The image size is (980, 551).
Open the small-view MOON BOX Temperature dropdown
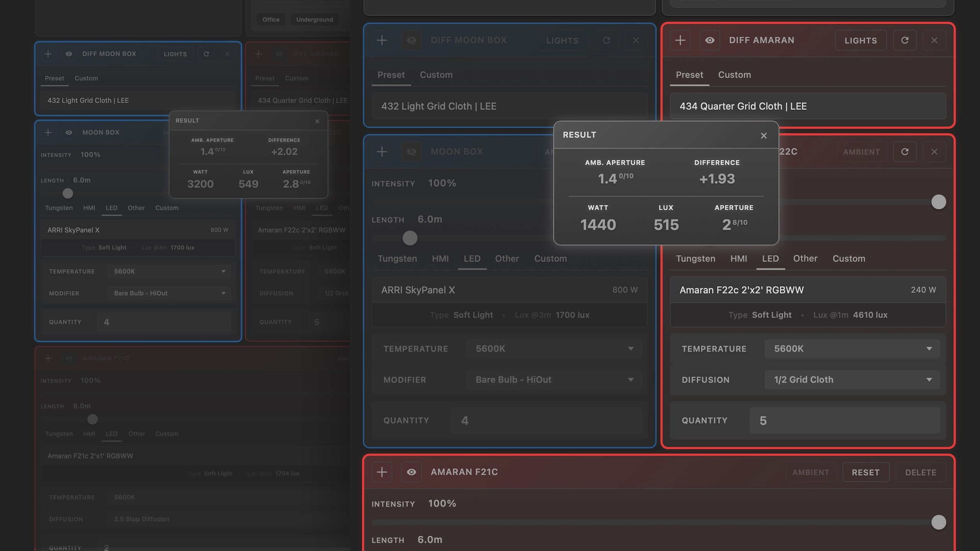(x=169, y=271)
